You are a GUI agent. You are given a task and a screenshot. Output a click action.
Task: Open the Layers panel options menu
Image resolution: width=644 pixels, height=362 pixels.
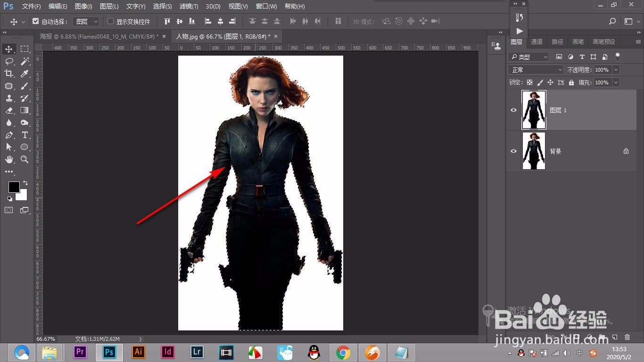[638, 41]
